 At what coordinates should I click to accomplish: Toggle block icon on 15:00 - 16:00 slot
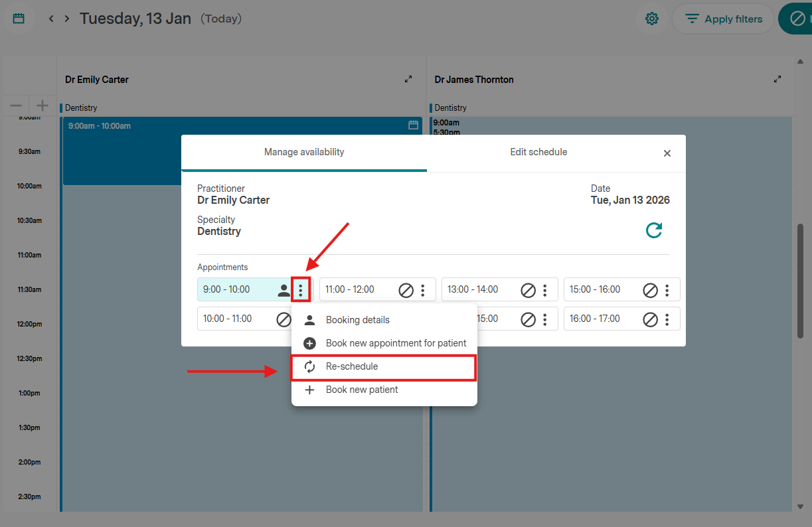click(650, 290)
